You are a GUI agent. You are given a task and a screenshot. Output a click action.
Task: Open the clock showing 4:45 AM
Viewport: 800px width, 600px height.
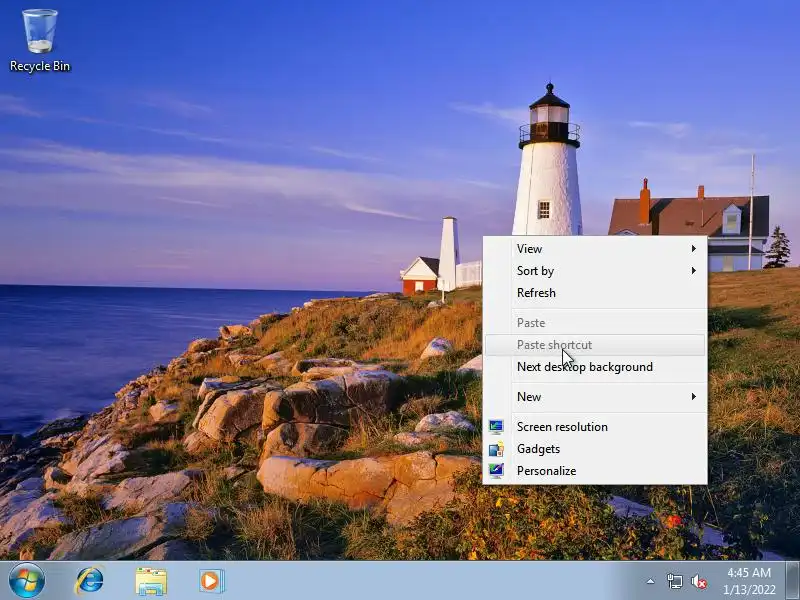(749, 581)
